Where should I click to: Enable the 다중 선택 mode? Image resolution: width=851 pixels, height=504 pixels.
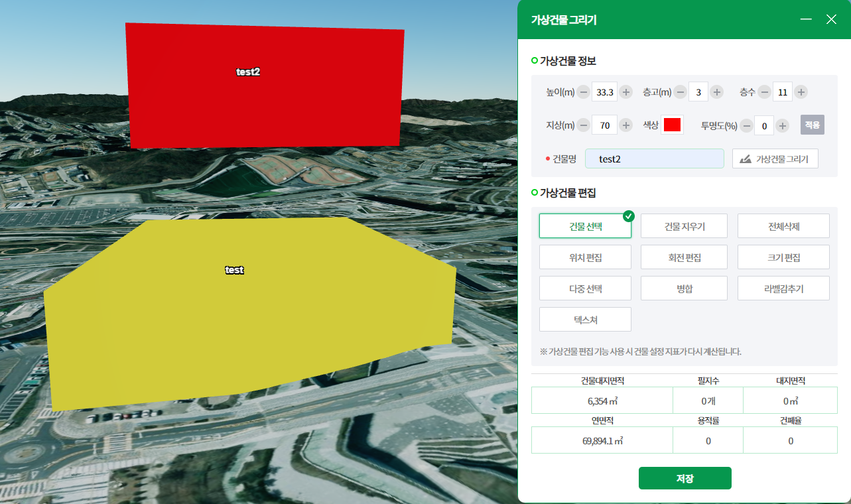click(585, 288)
